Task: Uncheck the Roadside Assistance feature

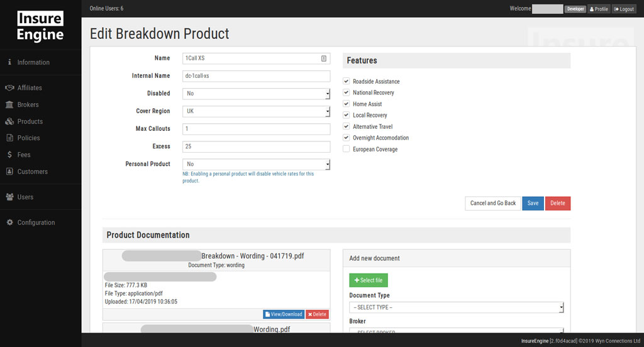Action: [x=347, y=82]
